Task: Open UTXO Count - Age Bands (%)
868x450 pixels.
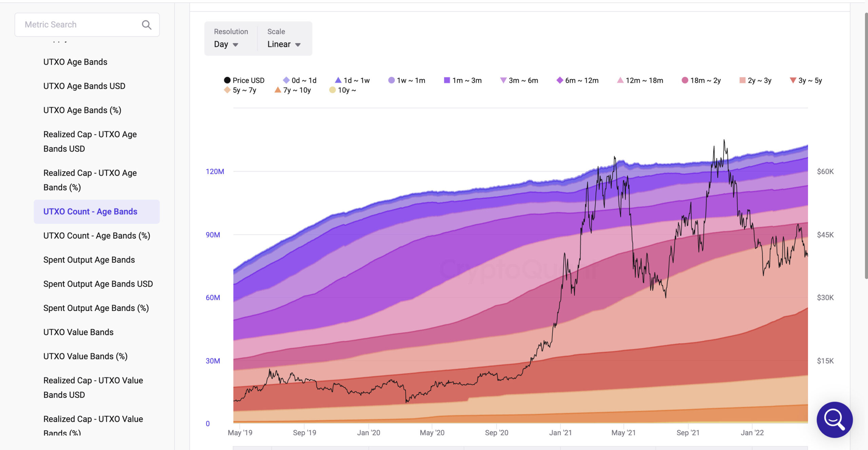Action: 97,236
